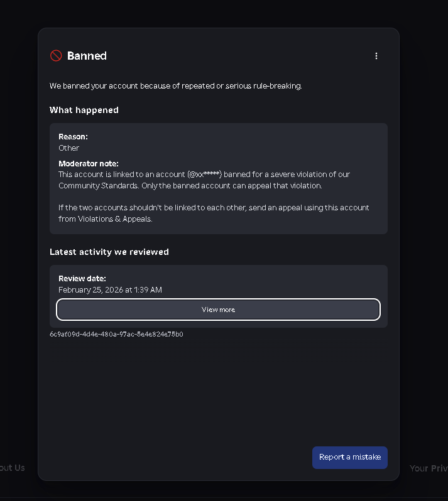Click the ban reference ID string
The image size is (448, 501).
point(116,335)
